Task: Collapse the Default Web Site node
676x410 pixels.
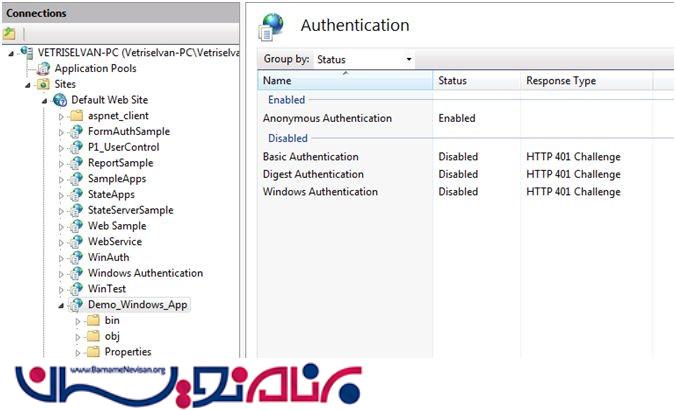Action: tap(44, 101)
